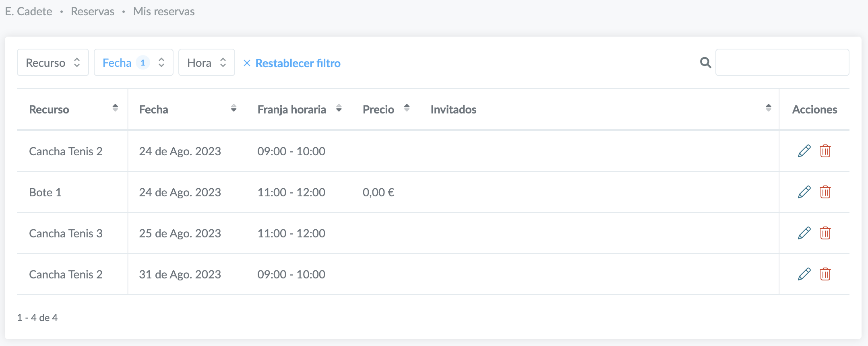Go to Reservas in the breadcrumb

coord(93,11)
